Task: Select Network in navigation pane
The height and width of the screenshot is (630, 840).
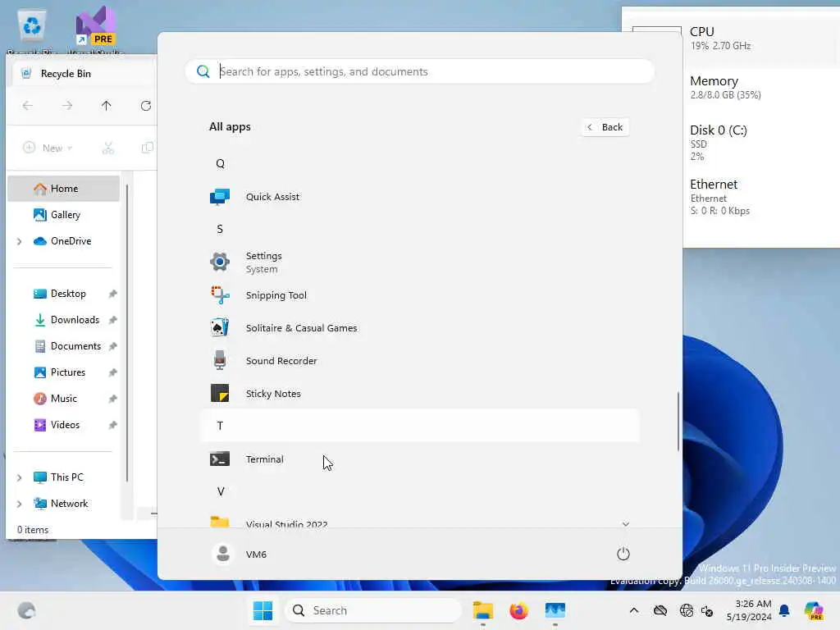Action: (69, 503)
